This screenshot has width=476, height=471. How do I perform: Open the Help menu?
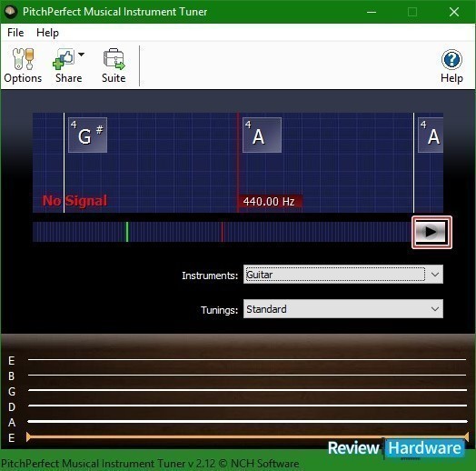[x=47, y=33]
